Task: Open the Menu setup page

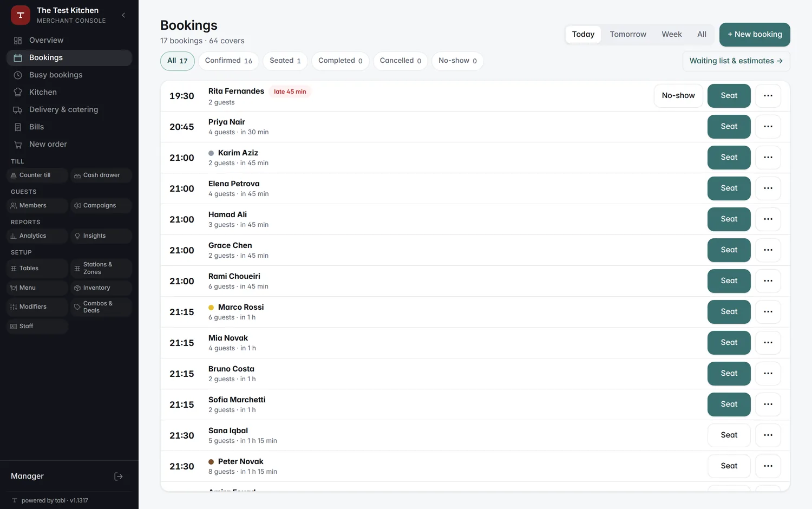Action: [x=37, y=288]
